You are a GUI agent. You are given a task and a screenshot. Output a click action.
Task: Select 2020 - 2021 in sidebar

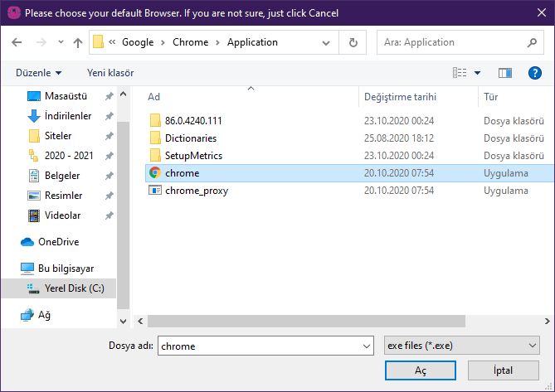point(69,156)
